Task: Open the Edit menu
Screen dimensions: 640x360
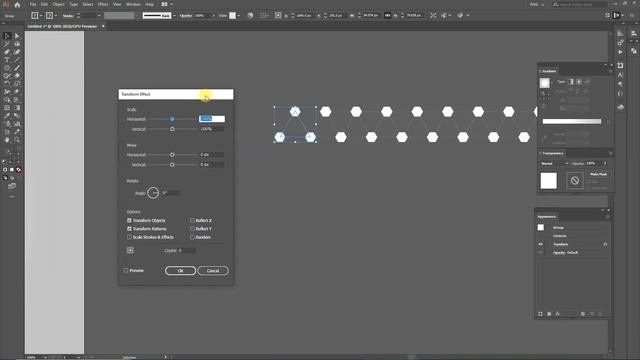Action: click(x=44, y=4)
